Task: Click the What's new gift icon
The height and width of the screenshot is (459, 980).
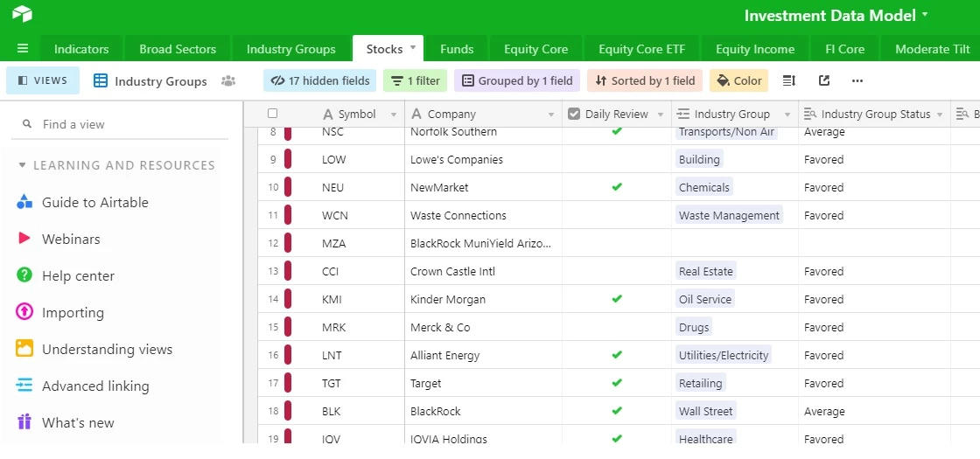Action: 24,422
